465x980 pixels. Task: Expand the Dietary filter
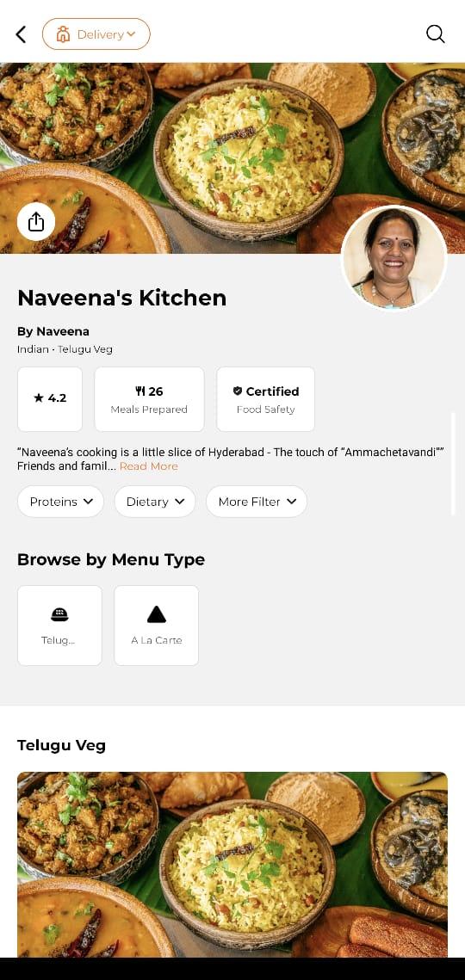[155, 502]
